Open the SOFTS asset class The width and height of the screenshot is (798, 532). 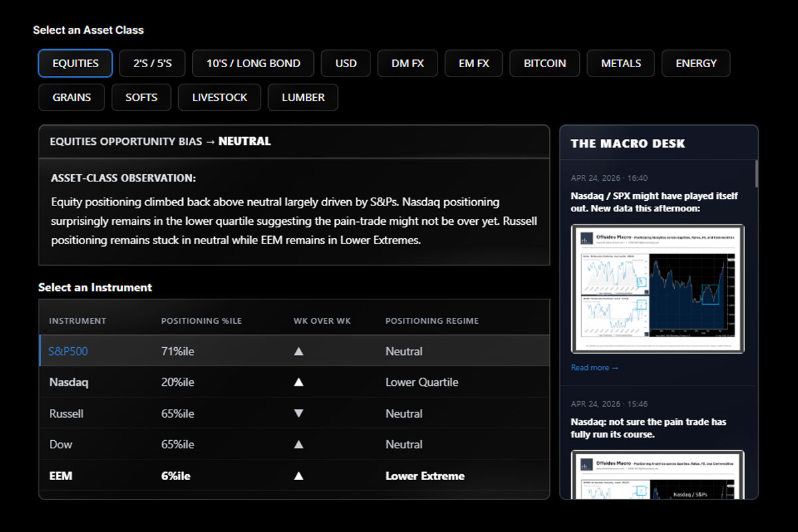[142, 97]
